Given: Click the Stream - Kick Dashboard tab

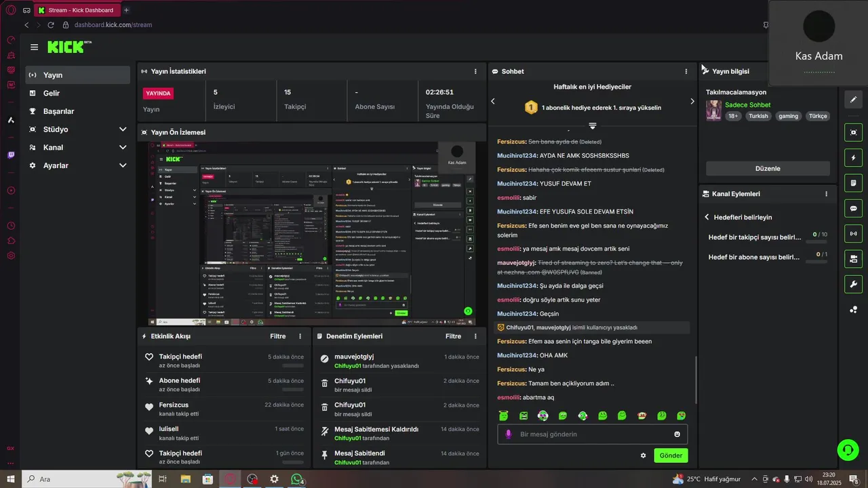Looking at the screenshot, I should pyautogui.click(x=77, y=10).
